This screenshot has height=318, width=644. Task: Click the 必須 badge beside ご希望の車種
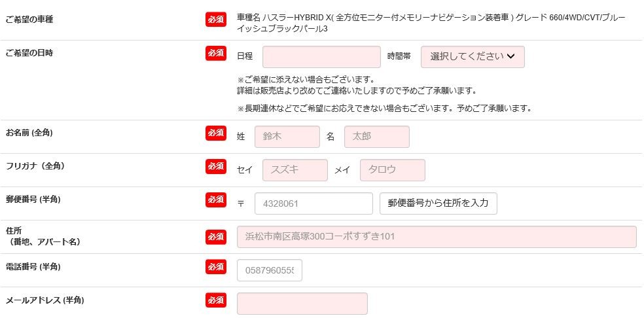click(x=216, y=18)
